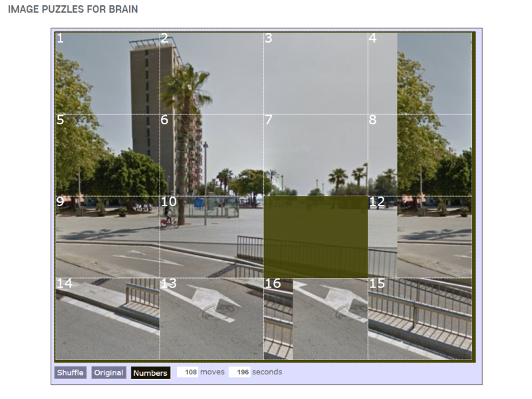The image size is (532, 399).
Task: Click puzzle tile numbered 3
Action: click(x=316, y=72)
